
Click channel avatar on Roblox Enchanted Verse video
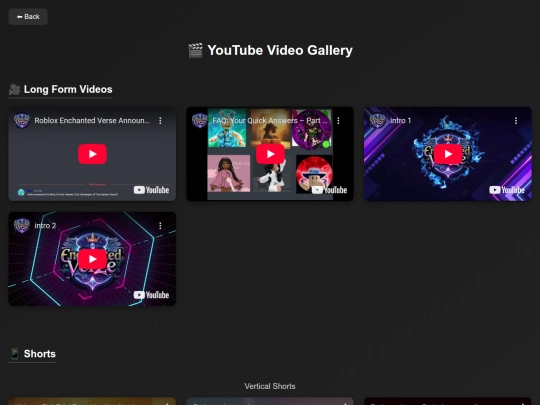(22, 121)
